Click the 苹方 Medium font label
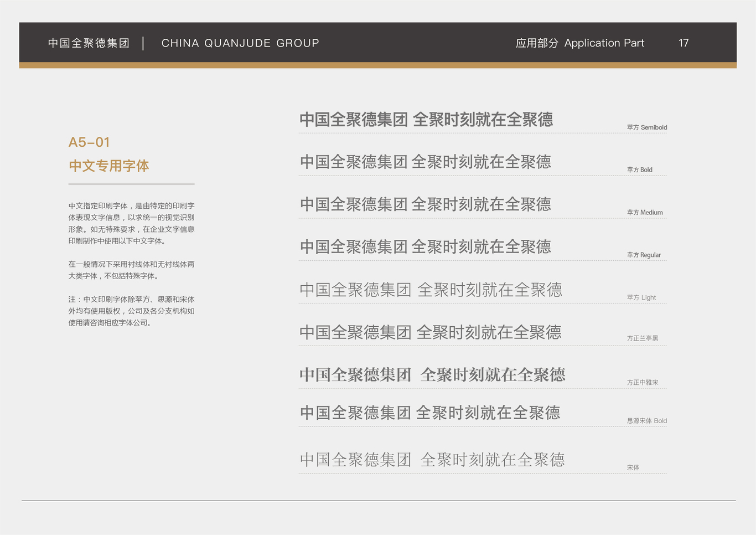 [x=645, y=213]
